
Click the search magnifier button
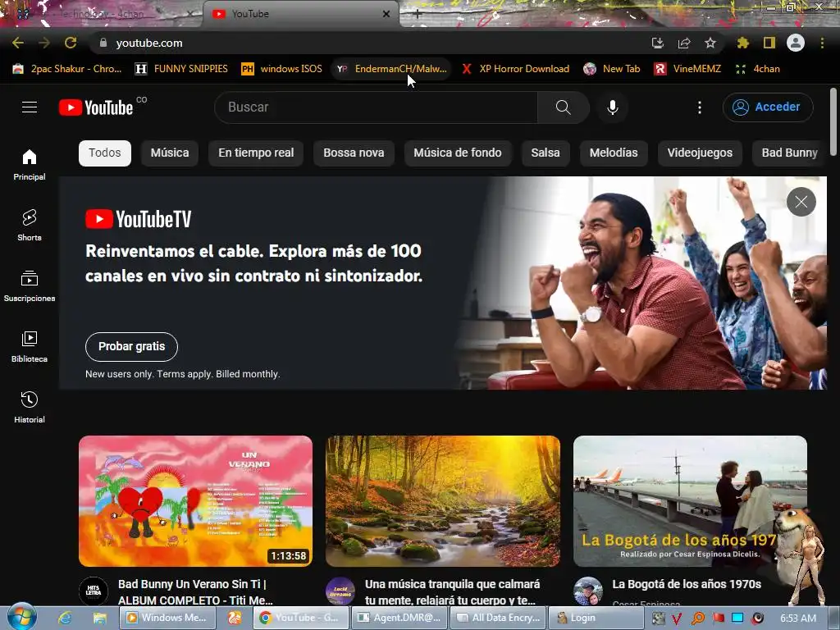[x=563, y=107]
